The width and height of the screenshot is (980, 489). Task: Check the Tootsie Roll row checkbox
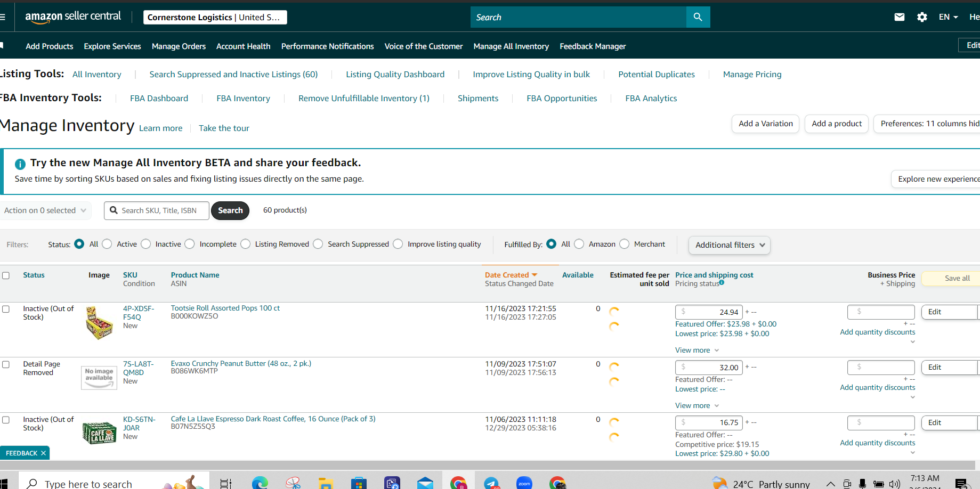6,309
